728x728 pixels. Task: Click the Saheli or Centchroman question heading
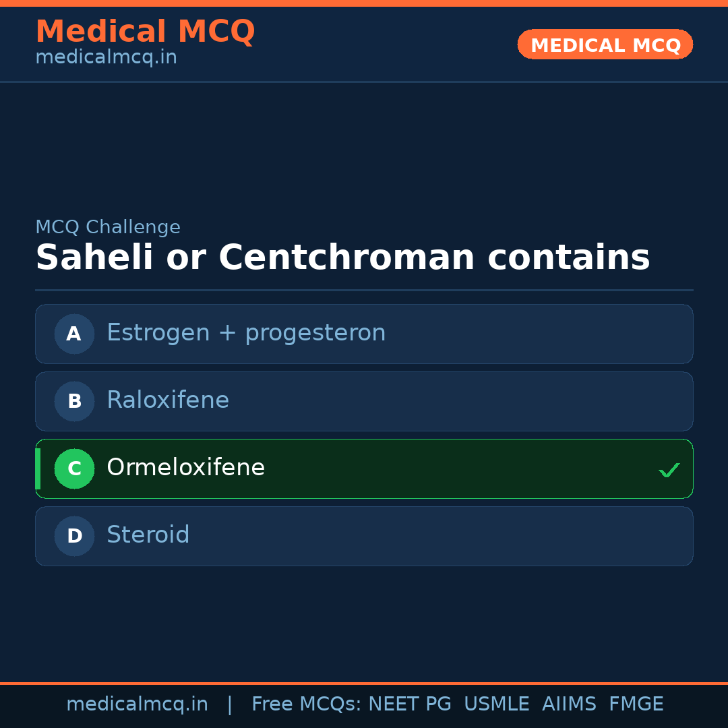[x=342, y=258]
